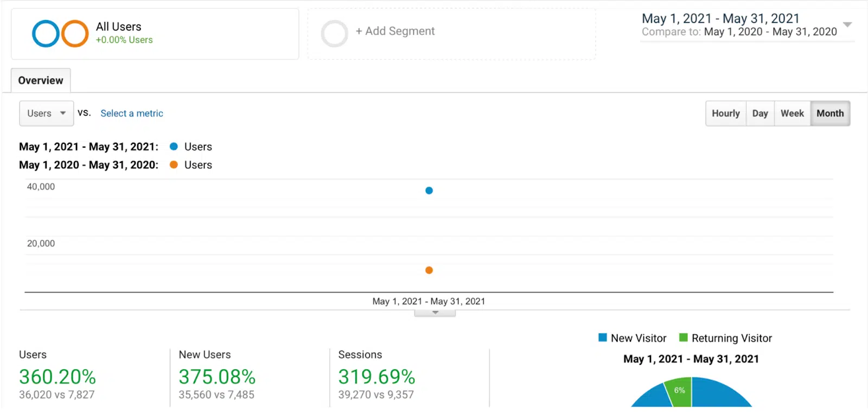Click the empty Add Segment circle icon
Viewport: 868px width, 412px height.
[x=334, y=34]
